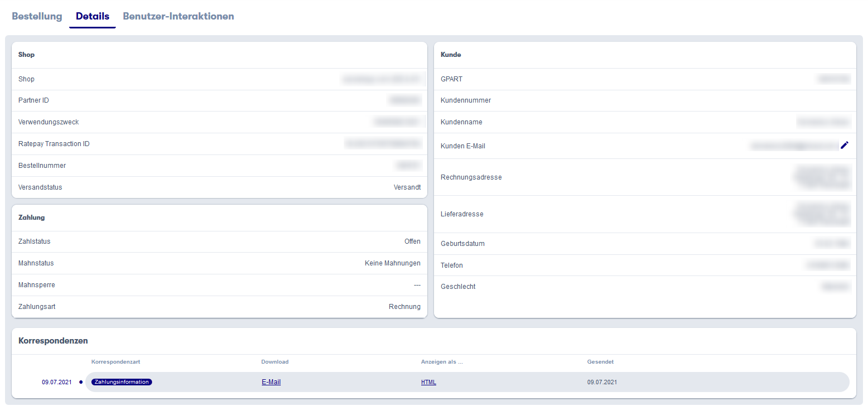Select the Keine Mahnungen value
The width and height of the screenshot is (868, 406).
(x=392, y=263)
